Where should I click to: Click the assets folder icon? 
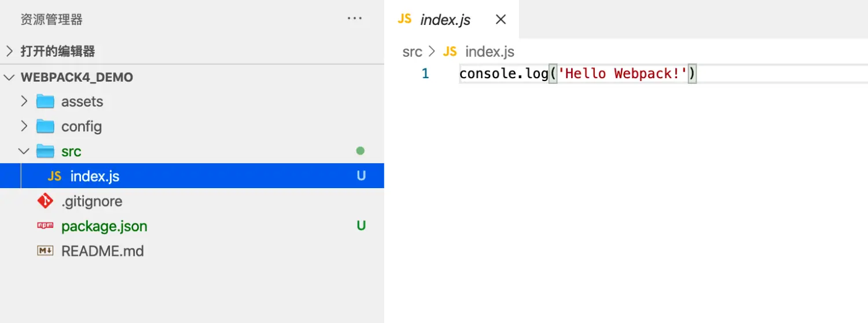[45, 102]
